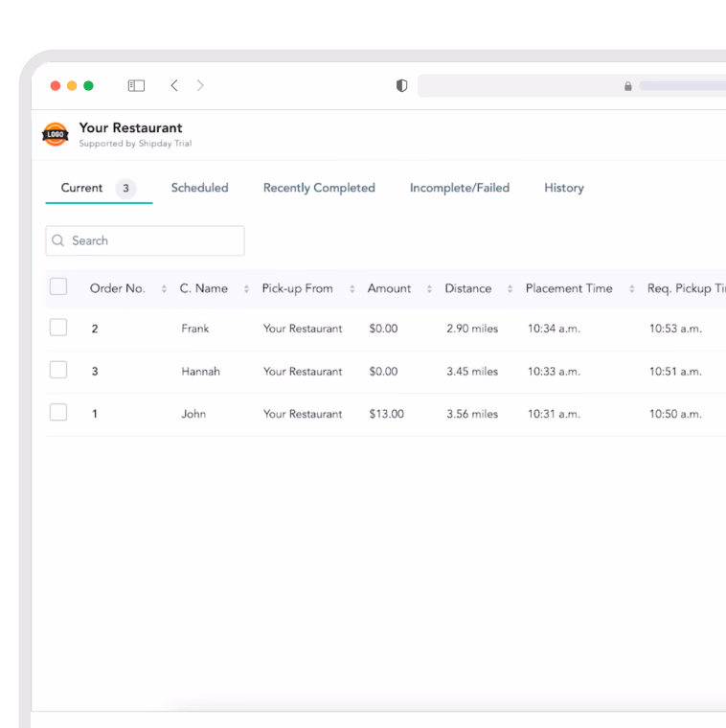This screenshot has height=728, width=726.
Task: Click requested pickup time 10:50 a.m.
Action: pos(675,414)
